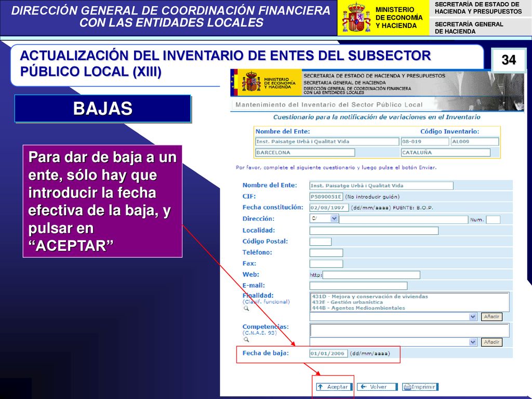Click 'Por favor, complete el siguiente cuestionario' instruction
Screen dimensions: 532x399
[x=336, y=168]
